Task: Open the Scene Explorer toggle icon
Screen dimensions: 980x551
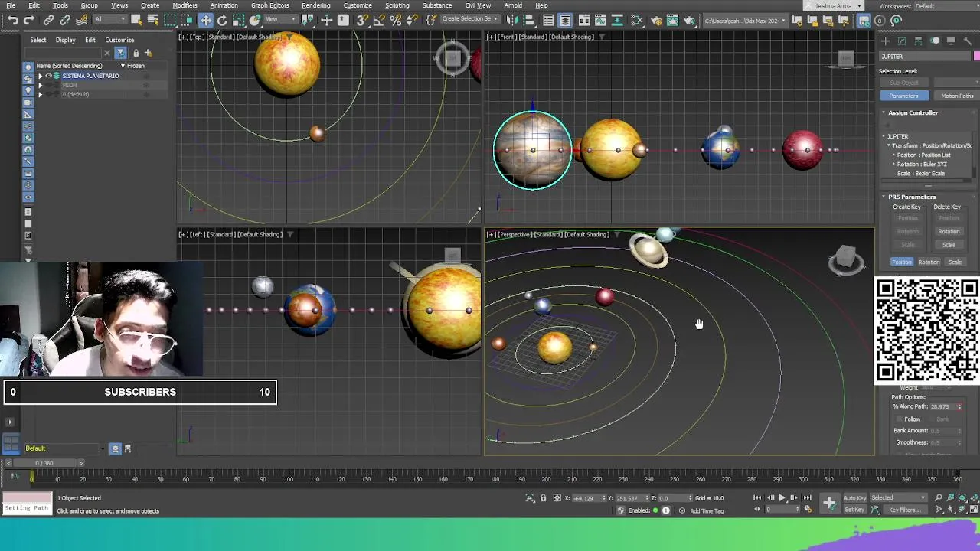Action: pos(548,20)
